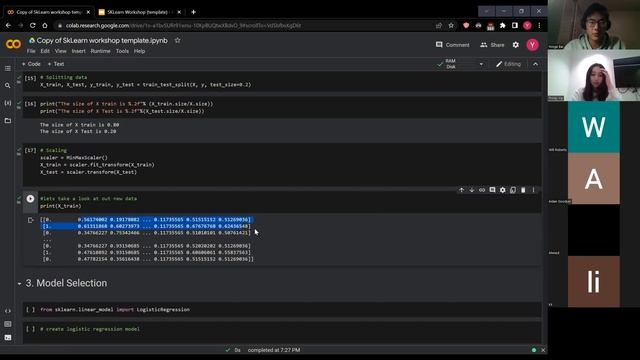
Task: Click the notebook title Copy of SkLearn workshop
Action: (102, 40)
